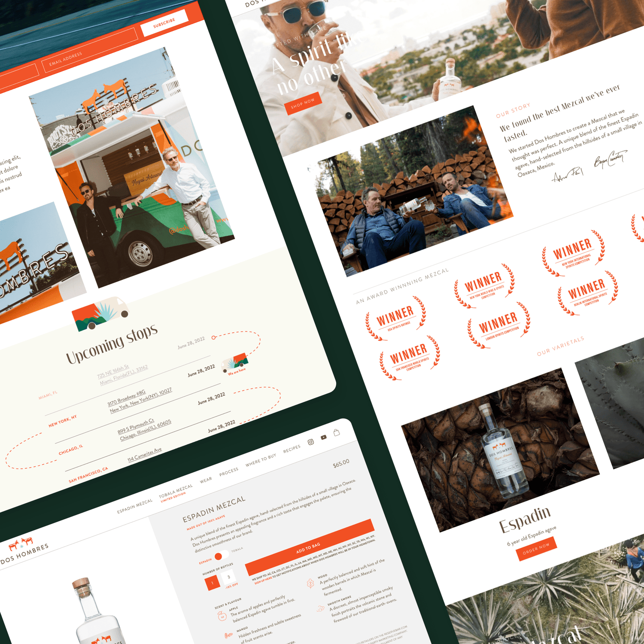The image size is (644, 644).
Task: Click the Smooth Smoke cloud icon
Action: [320, 608]
